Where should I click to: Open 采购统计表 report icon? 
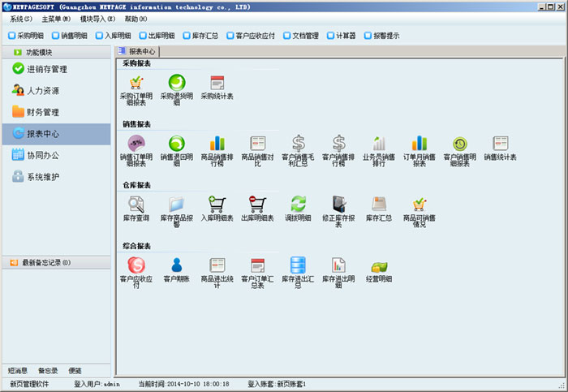point(217,83)
